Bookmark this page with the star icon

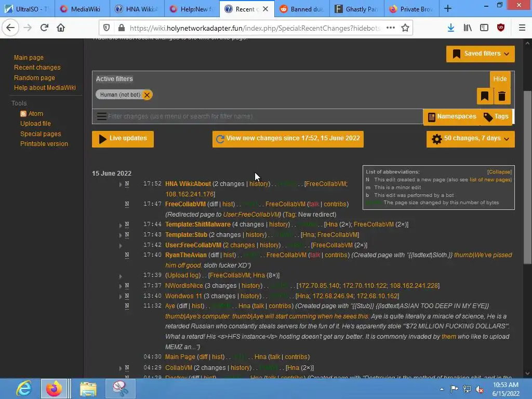[405, 28]
